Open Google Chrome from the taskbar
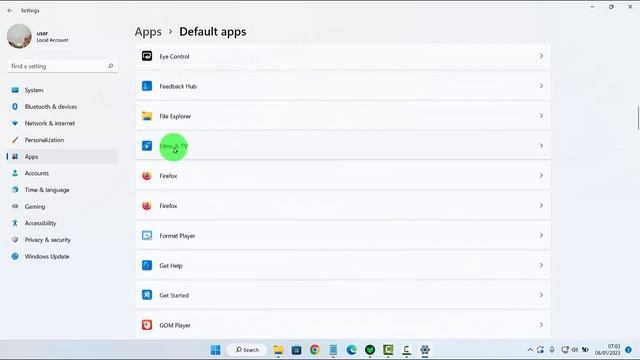The width and height of the screenshot is (640, 360). point(315,350)
